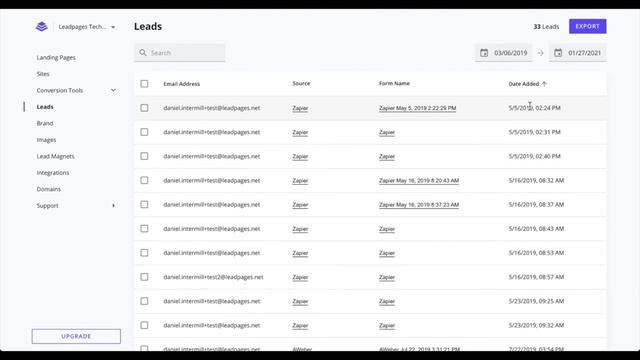This screenshot has height=360, width=640.
Task: Open Images in the sidebar
Action: 46,140
